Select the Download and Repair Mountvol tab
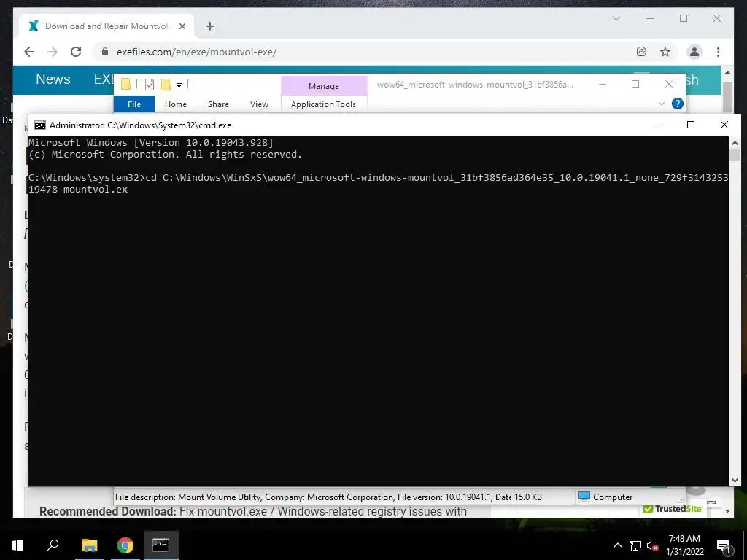The height and width of the screenshot is (560, 747). tap(107, 26)
